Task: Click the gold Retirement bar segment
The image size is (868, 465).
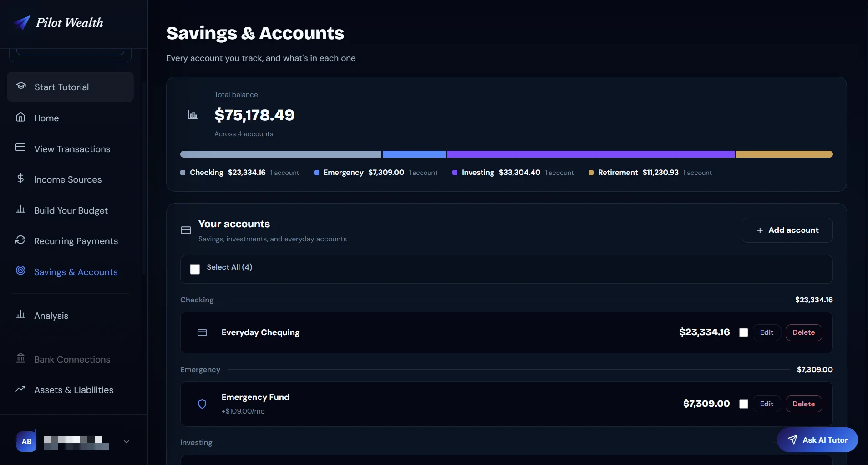Action: tap(784, 154)
